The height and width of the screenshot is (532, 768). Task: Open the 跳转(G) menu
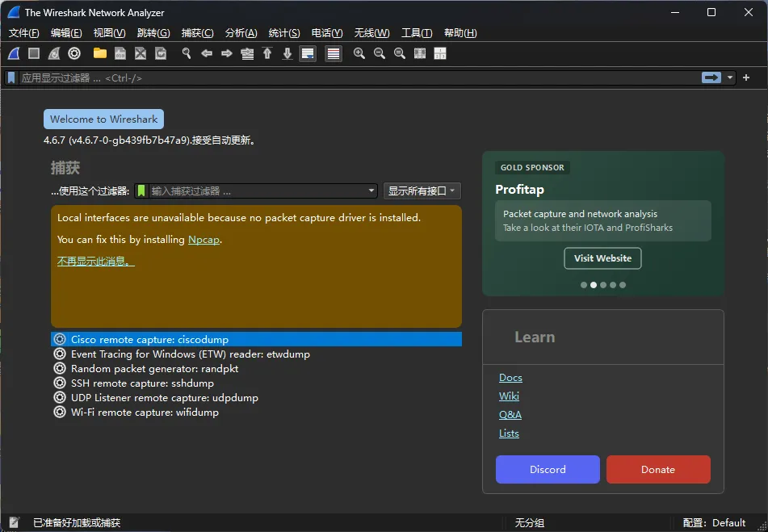pyautogui.click(x=153, y=33)
